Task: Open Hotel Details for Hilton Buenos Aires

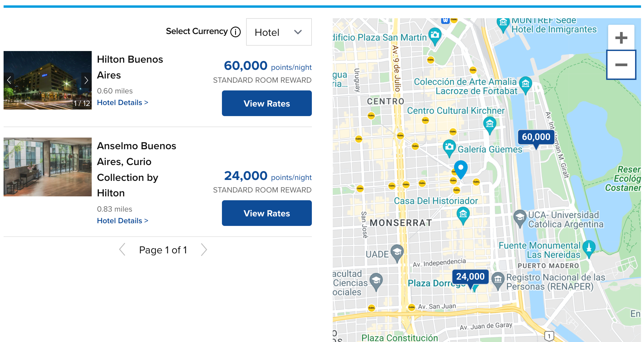Action: click(122, 102)
